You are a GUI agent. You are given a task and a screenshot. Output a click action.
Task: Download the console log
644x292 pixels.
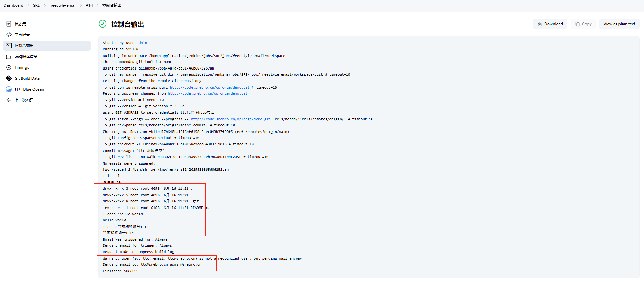[x=550, y=24]
